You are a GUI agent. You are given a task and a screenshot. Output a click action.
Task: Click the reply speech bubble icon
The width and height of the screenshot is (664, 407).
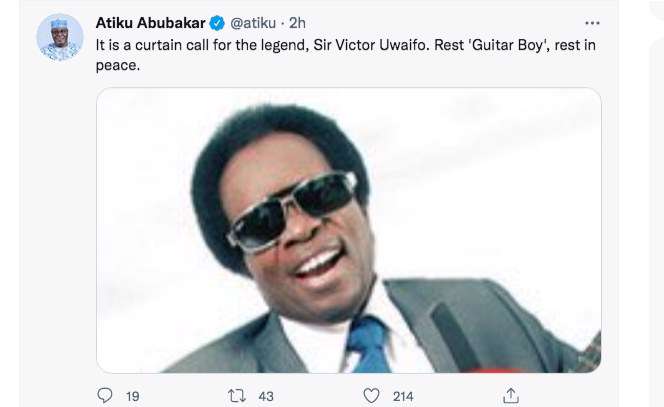pyautogui.click(x=104, y=396)
